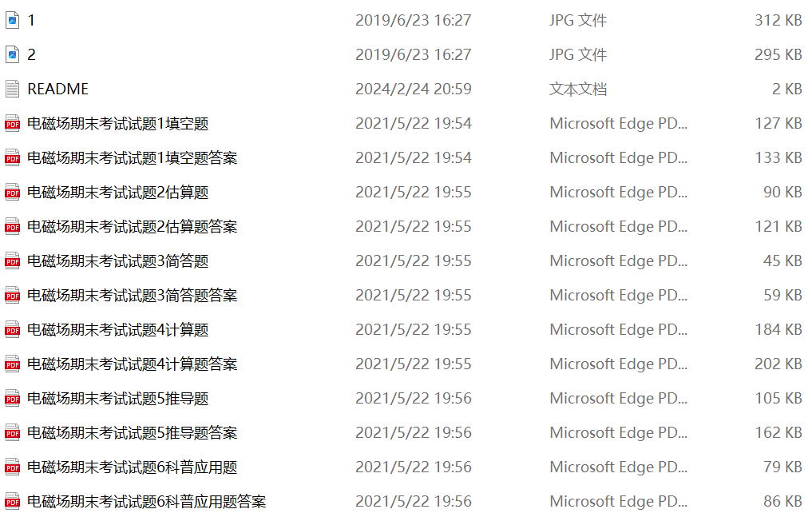Select file 电磁场期末考试试题2估算题答案
Viewport: 812px width, 521px height.
(132, 226)
